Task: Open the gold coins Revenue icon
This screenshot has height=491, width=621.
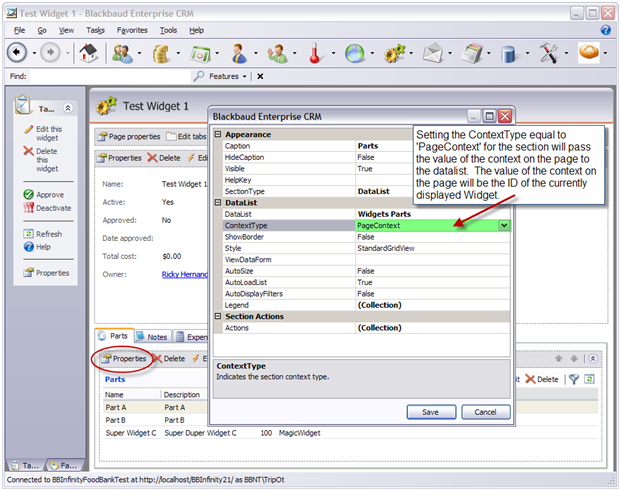Action: [161, 53]
